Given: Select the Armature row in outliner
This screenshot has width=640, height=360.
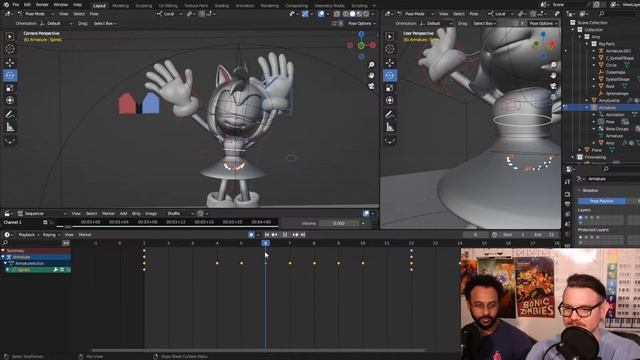Looking at the screenshot, I should tap(607, 107).
